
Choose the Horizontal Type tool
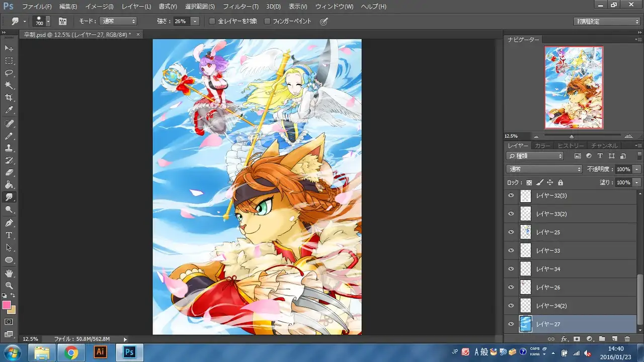(9, 235)
